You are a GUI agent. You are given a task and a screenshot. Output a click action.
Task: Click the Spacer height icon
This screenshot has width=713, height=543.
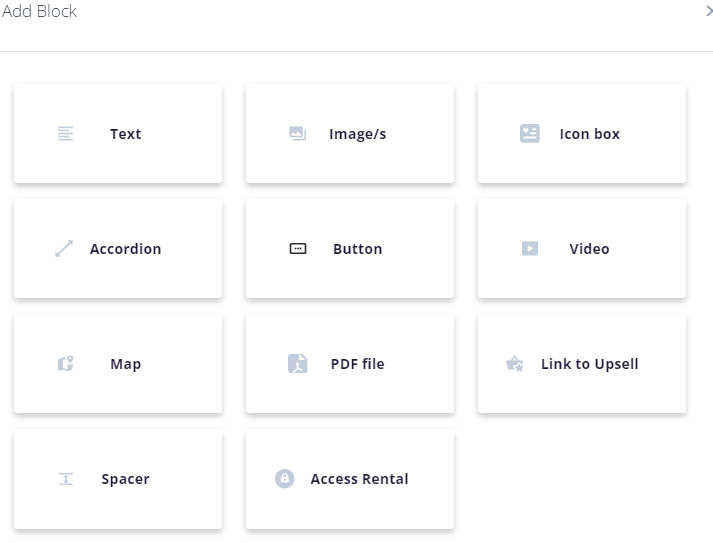pos(66,479)
